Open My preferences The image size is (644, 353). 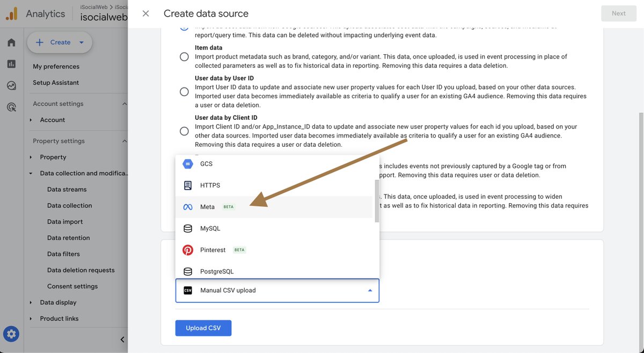pos(56,67)
